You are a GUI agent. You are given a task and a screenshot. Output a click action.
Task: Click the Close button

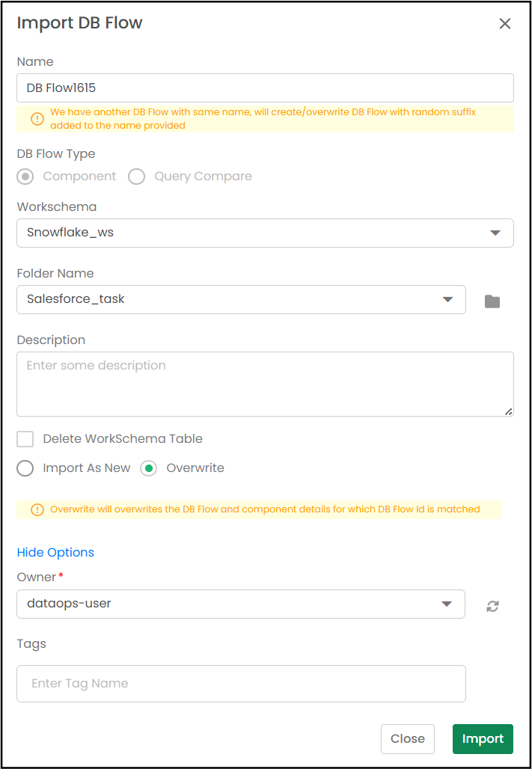point(408,738)
